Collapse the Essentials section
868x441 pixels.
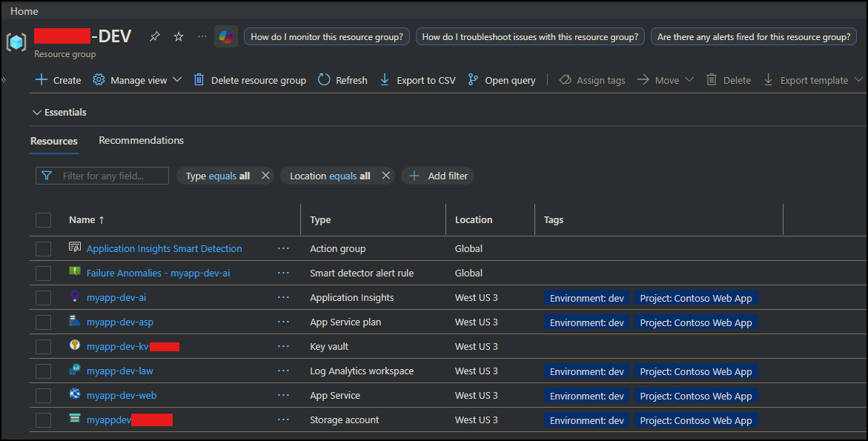(37, 113)
